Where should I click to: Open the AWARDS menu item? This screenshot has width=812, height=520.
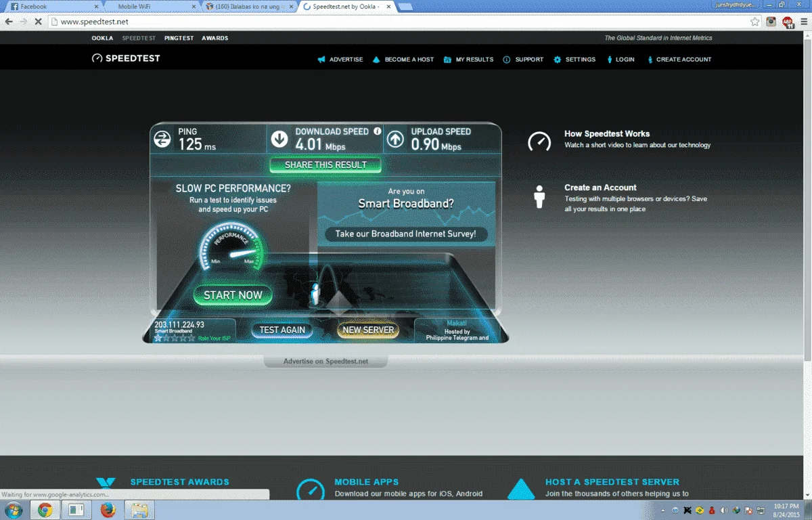click(215, 38)
